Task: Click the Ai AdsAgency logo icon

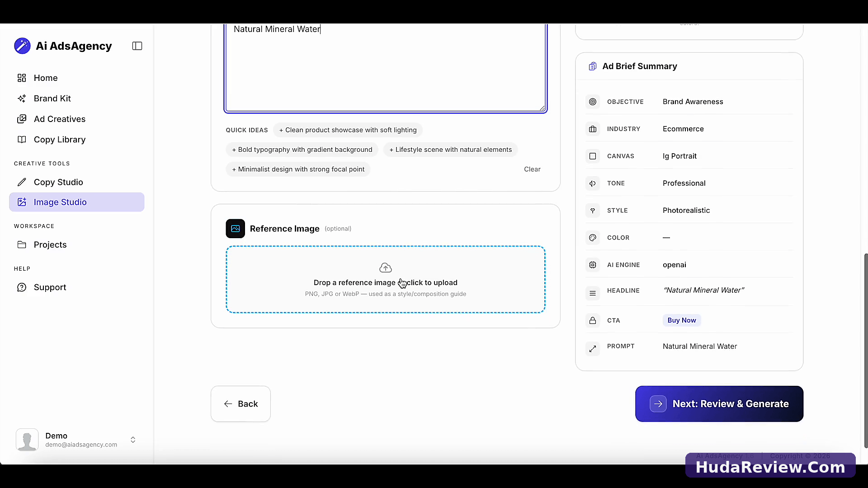Action: [x=22, y=46]
